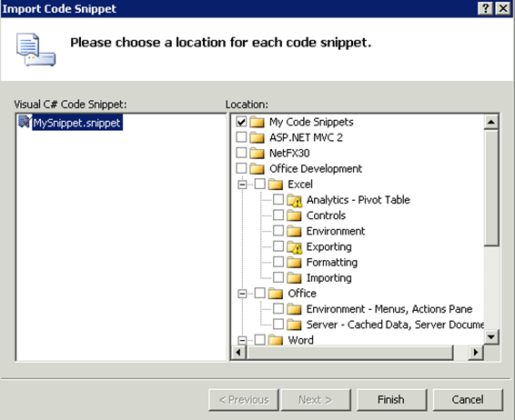
Task: Select Environment - Menus, Actions Pane item
Action: [x=389, y=309]
